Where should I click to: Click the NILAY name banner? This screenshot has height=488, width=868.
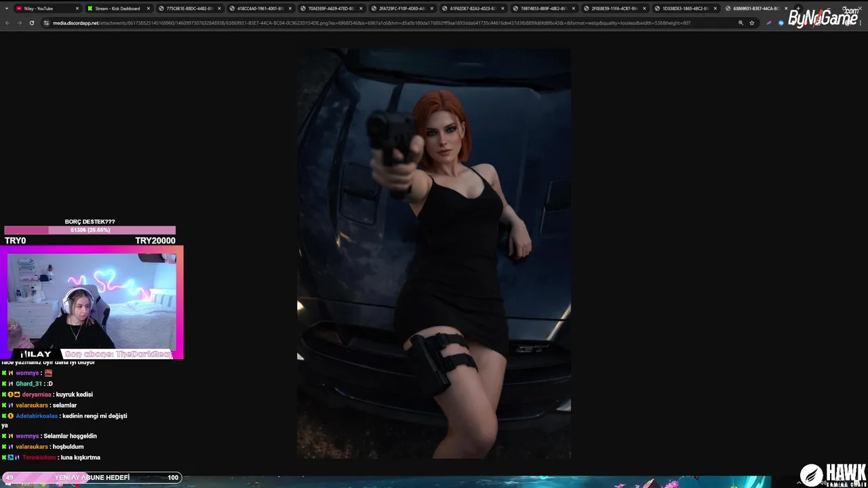click(x=36, y=354)
